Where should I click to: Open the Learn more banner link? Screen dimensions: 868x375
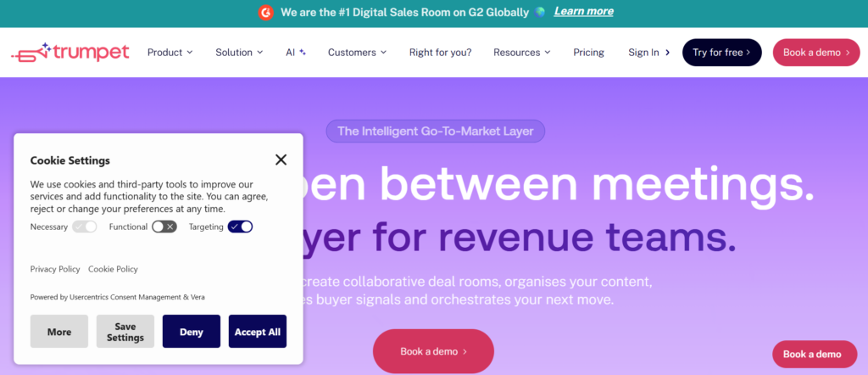(583, 12)
